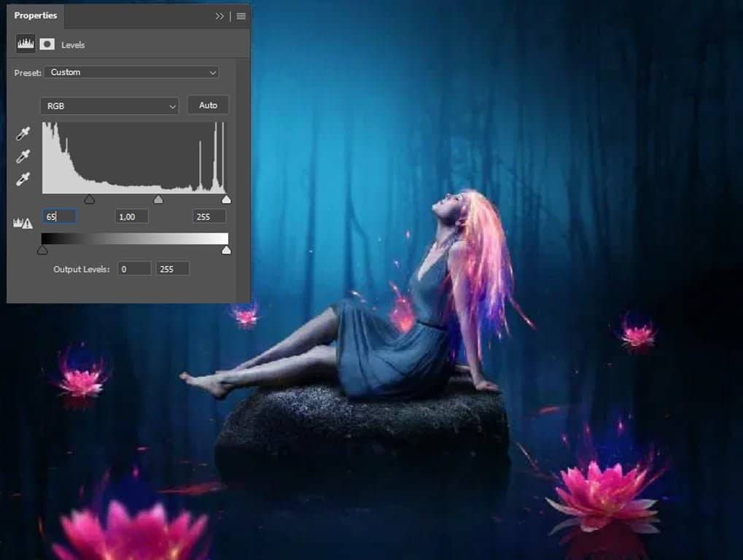The width and height of the screenshot is (743, 560).
Task: Collapse the panel with double-arrow icon
Action: coord(219,16)
